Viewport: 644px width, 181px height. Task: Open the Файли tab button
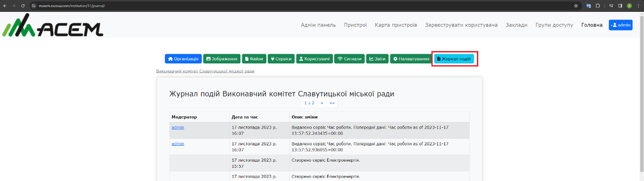(x=254, y=59)
